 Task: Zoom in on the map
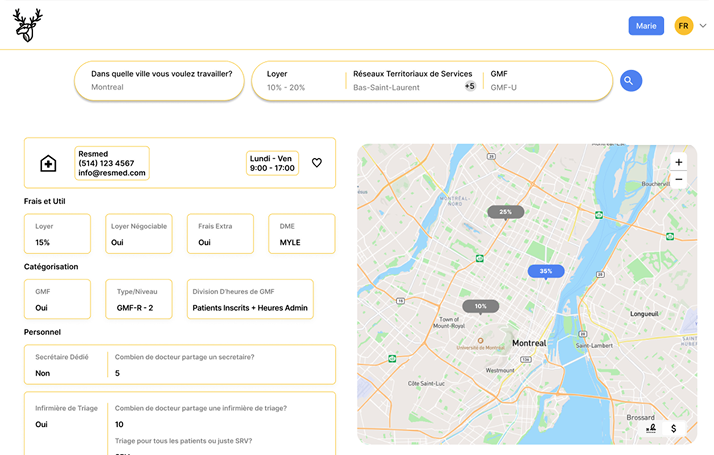click(x=679, y=162)
